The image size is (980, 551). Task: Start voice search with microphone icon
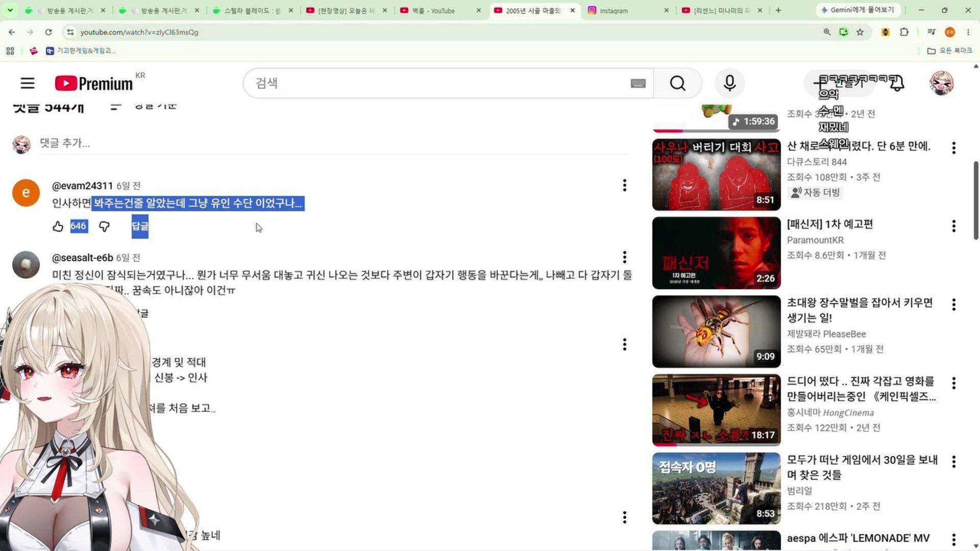click(729, 83)
